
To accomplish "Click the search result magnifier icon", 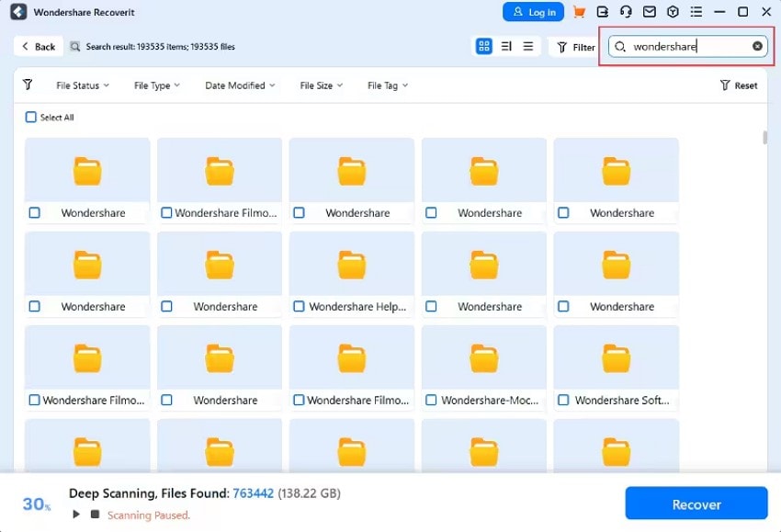I will pyautogui.click(x=74, y=46).
